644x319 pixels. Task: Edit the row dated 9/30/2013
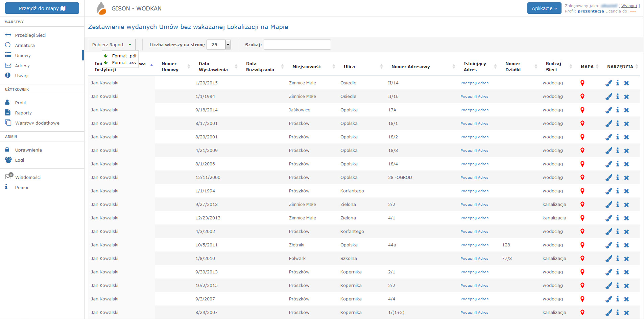point(609,272)
